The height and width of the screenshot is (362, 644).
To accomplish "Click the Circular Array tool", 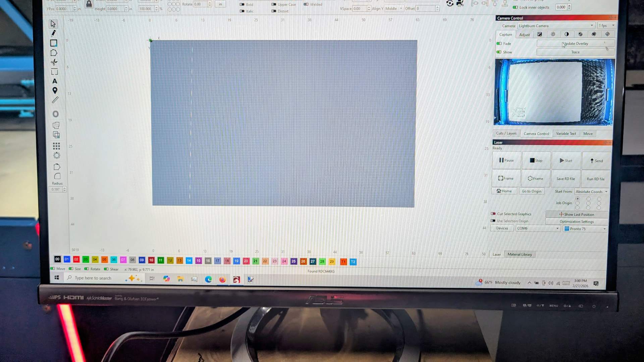I will (x=57, y=156).
